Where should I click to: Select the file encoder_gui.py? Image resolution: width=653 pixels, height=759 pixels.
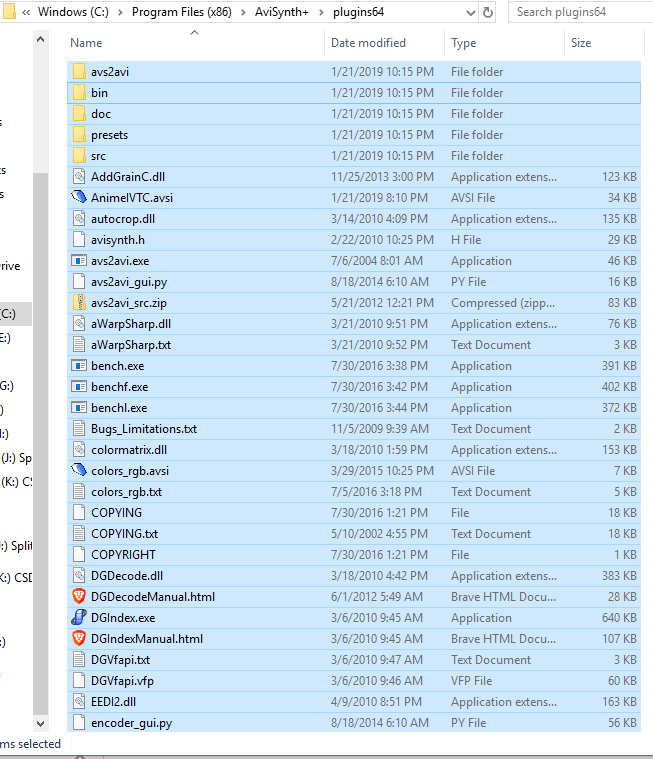(x=132, y=723)
